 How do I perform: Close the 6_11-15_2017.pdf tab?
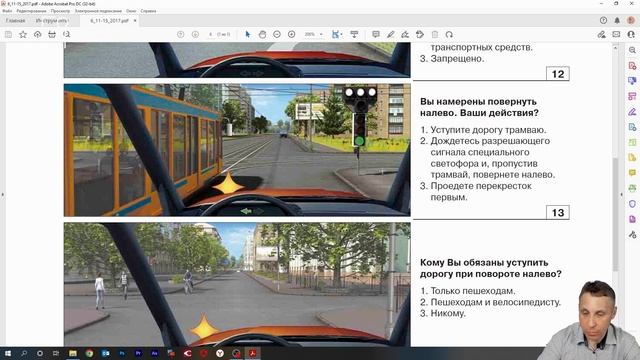135,20
